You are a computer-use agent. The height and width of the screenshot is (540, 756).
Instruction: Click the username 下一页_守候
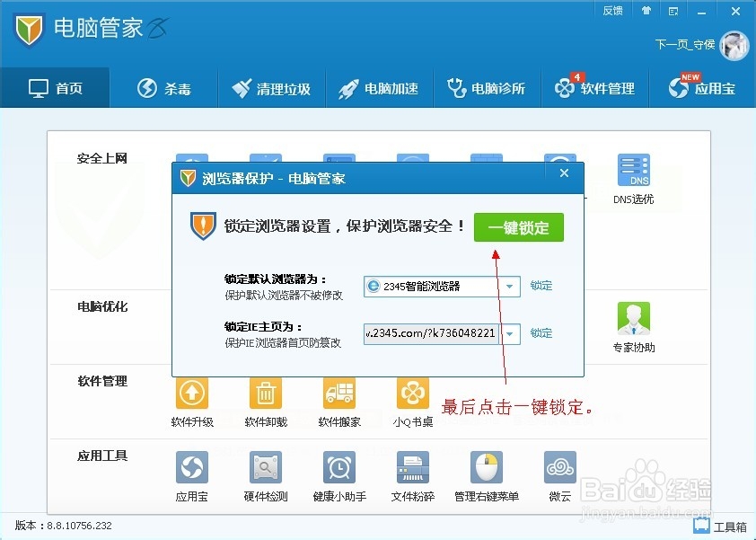pyautogui.click(x=685, y=45)
